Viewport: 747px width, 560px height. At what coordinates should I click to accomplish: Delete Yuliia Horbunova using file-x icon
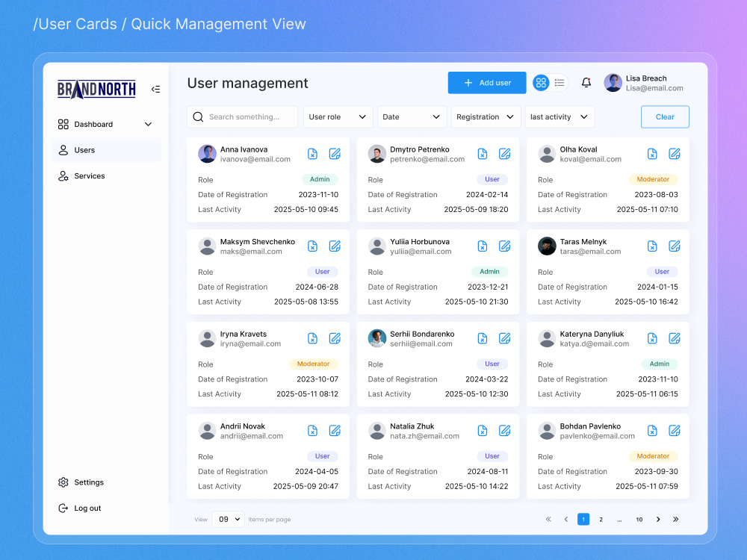483,246
